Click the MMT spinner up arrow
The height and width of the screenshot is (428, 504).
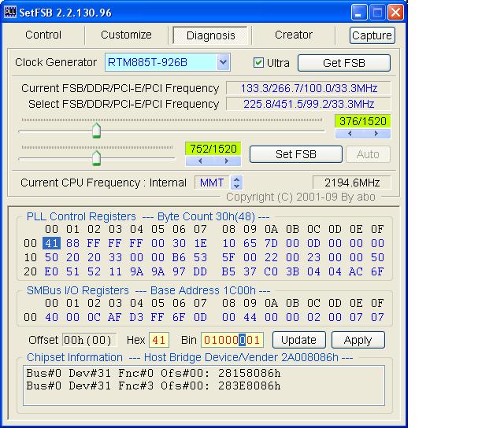(x=236, y=180)
